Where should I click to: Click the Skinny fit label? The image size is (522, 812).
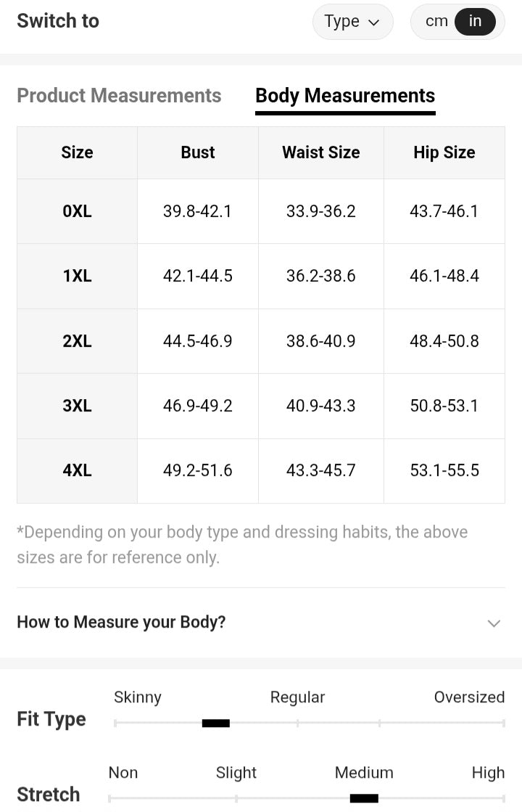[138, 697]
